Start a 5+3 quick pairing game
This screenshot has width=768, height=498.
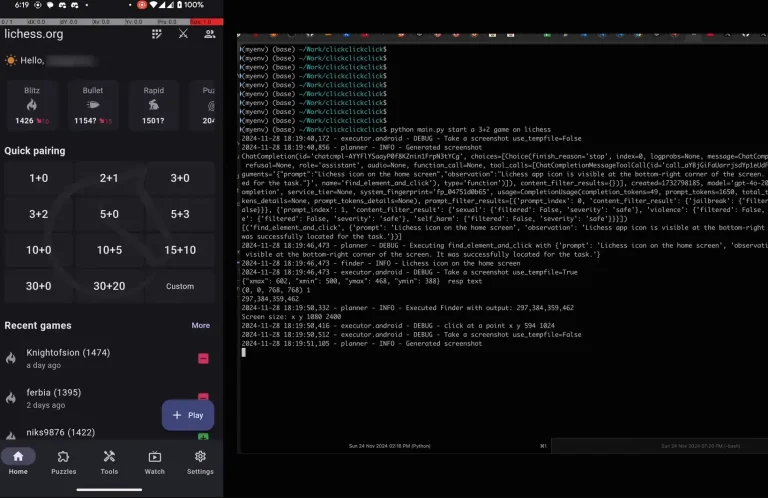pyautogui.click(x=180, y=214)
